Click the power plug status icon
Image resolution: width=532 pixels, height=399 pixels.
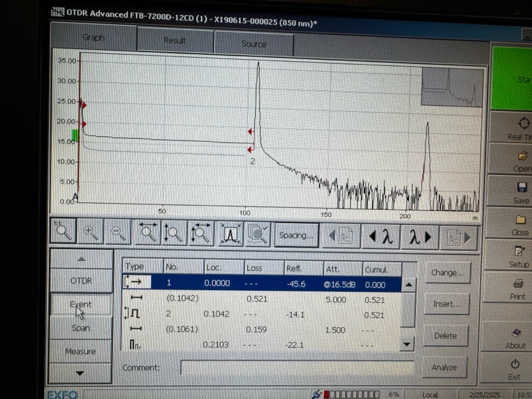(x=316, y=394)
